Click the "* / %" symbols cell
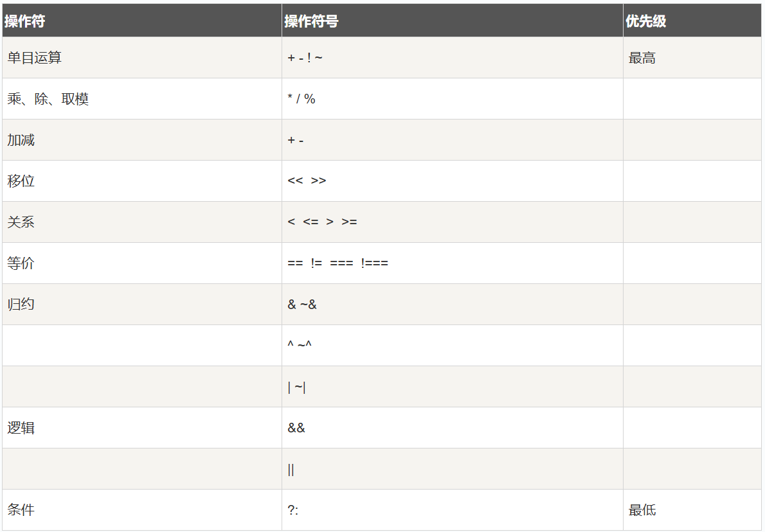This screenshot has height=532, width=765. click(301, 99)
